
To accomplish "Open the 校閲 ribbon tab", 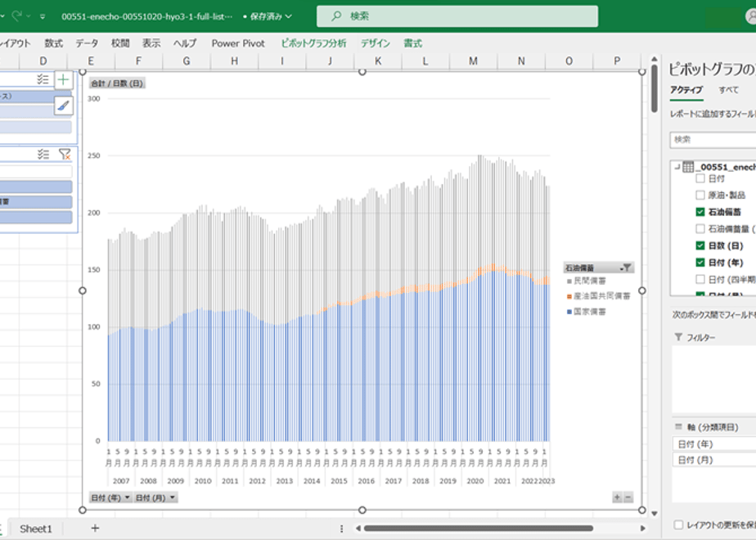I will click(x=120, y=43).
